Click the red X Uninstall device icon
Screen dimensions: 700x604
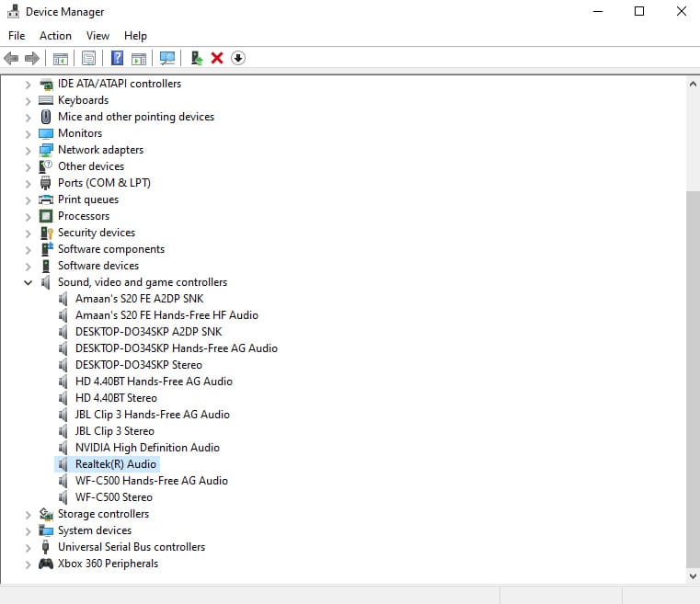(x=217, y=58)
